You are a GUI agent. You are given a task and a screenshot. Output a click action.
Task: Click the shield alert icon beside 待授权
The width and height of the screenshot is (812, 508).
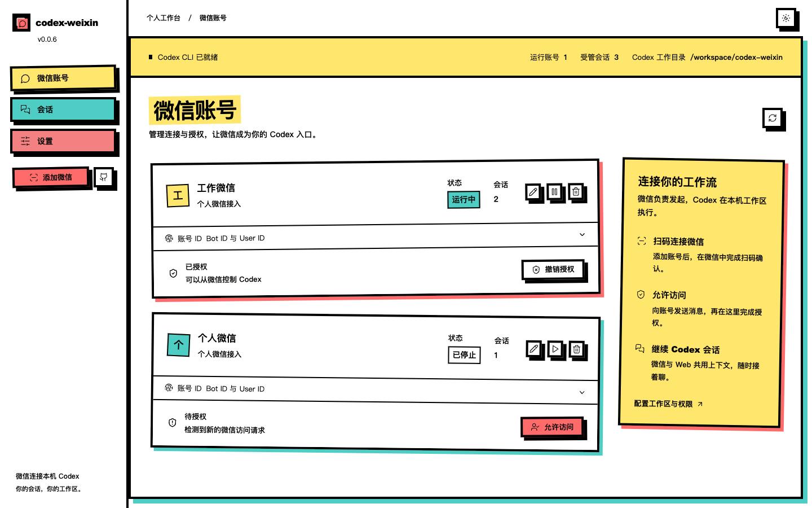173,422
